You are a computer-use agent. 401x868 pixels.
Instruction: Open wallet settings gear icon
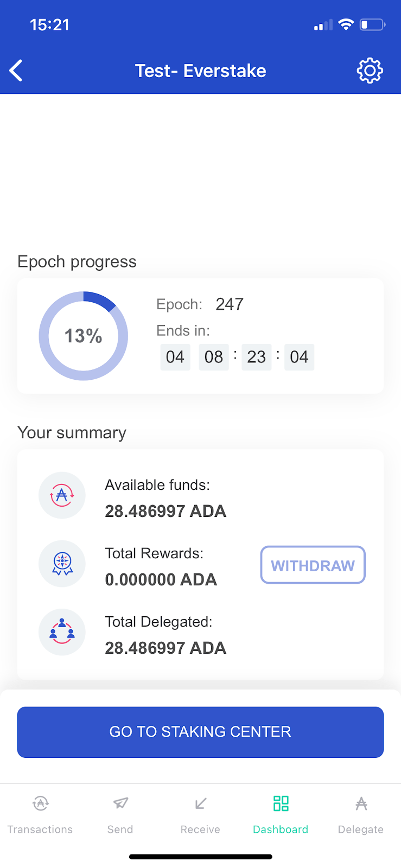pos(370,71)
